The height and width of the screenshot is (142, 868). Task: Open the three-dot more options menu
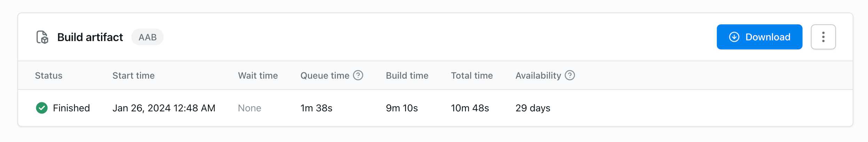(823, 37)
